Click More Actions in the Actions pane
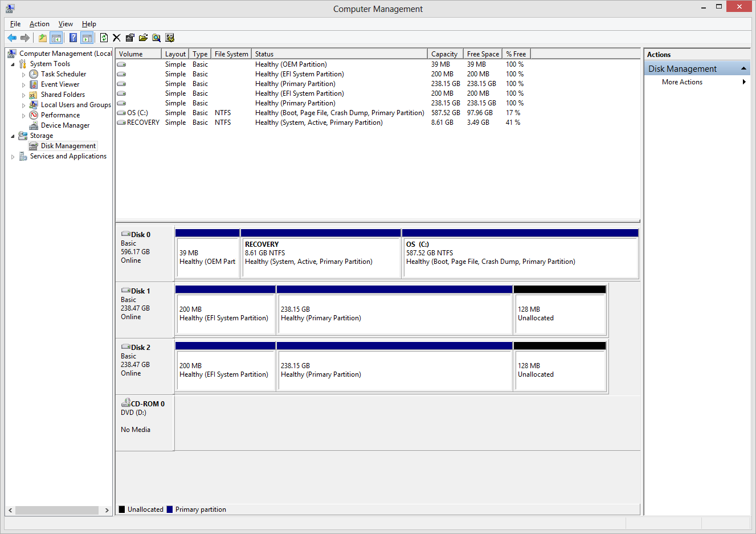 (x=682, y=82)
